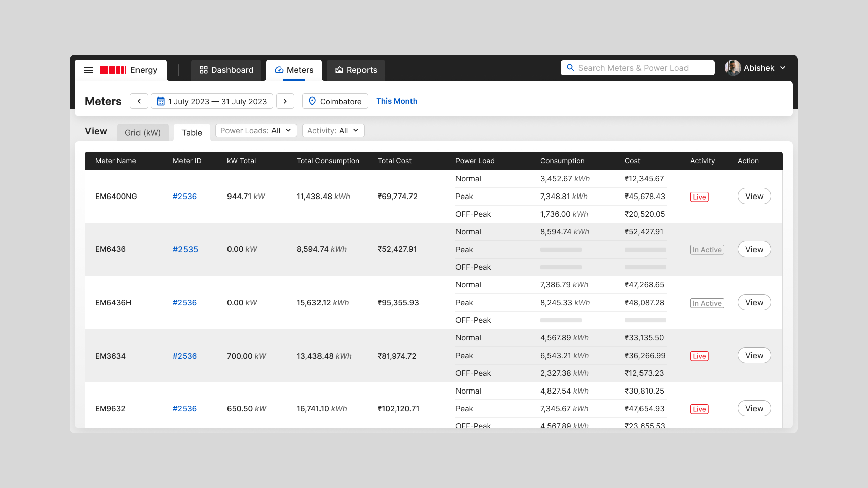Click the calendar icon in the date picker
The width and height of the screenshot is (868, 488).
pos(161,101)
